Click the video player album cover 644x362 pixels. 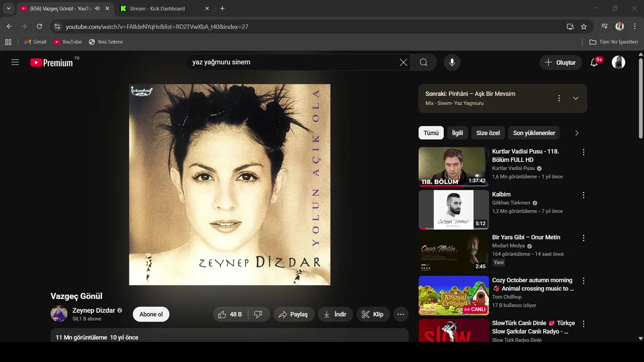click(x=229, y=185)
